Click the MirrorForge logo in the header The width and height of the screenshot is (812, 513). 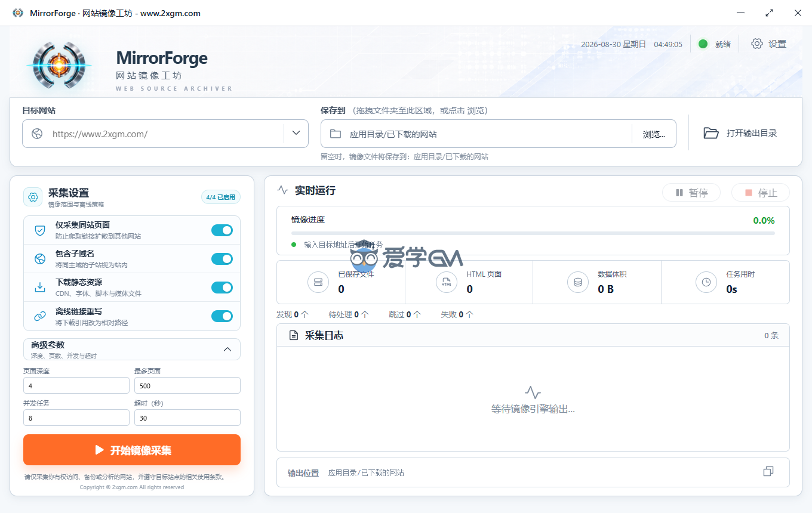point(59,66)
